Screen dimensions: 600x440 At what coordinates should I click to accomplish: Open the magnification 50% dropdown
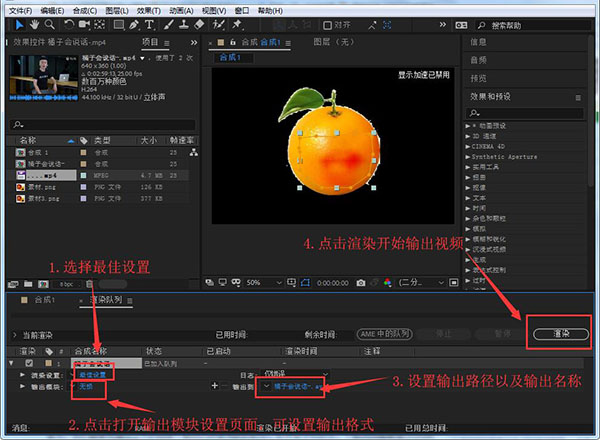(x=264, y=283)
